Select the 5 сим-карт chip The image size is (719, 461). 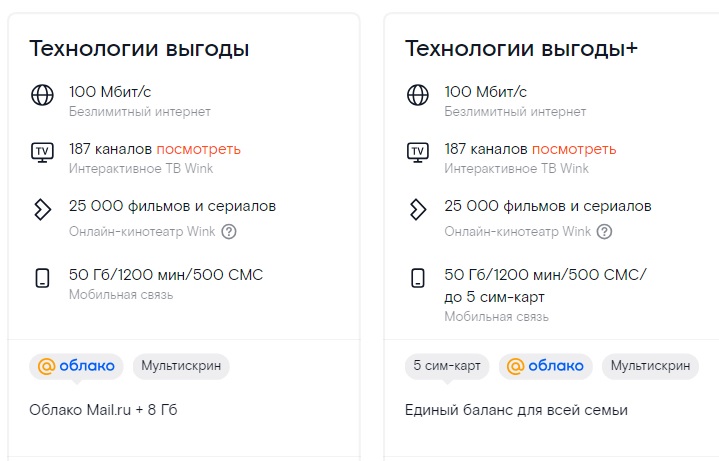pos(447,366)
